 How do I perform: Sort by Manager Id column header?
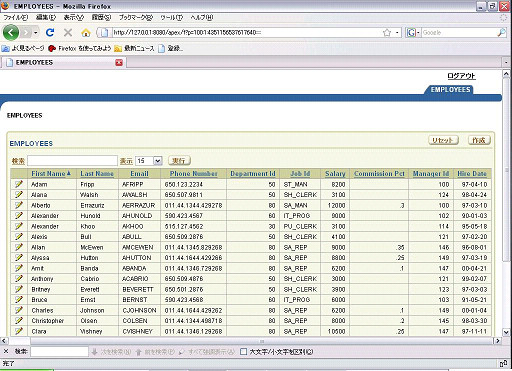tap(431, 174)
